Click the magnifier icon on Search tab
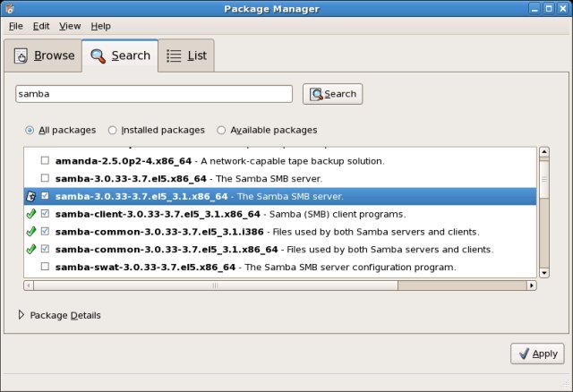573x392 pixels. 98,55
